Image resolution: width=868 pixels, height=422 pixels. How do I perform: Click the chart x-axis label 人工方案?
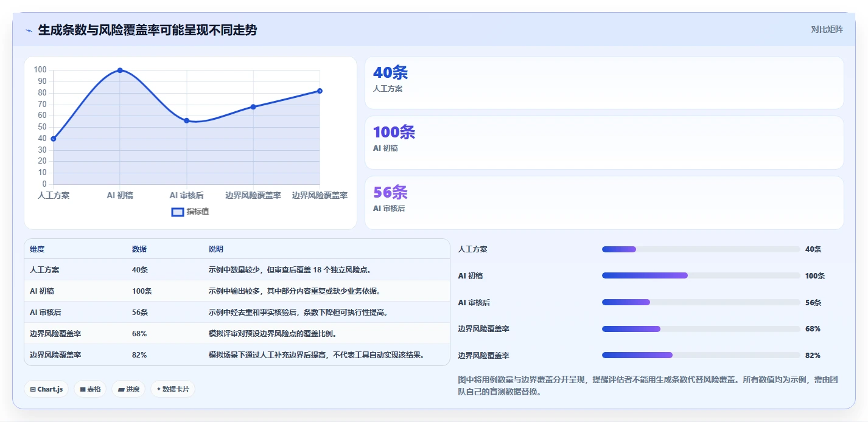click(54, 195)
